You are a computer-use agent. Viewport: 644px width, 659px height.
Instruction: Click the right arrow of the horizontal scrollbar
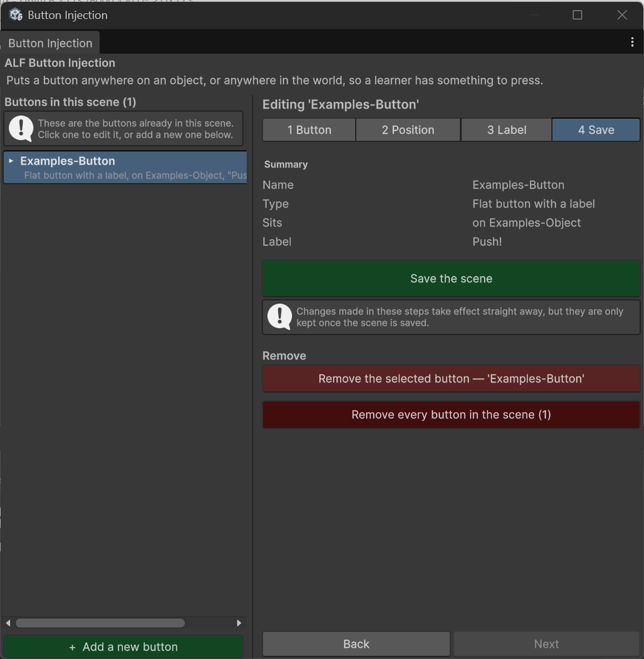pyautogui.click(x=239, y=623)
